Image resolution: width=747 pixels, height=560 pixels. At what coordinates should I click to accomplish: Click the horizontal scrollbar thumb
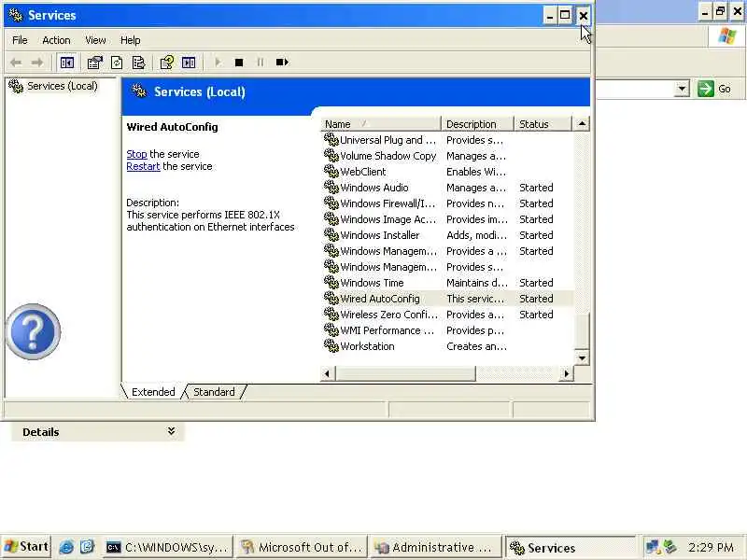[x=405, y=374]
